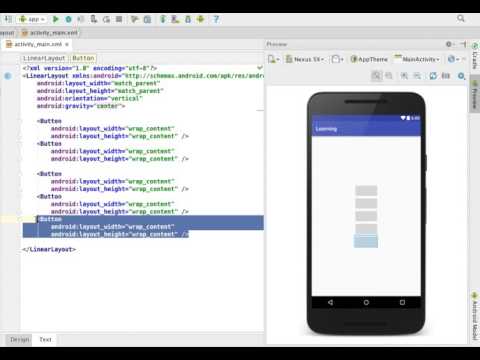Click the android:orientation="vertical" line
This screenshot has width=480, height=360.
pyautogui.click(x=89, y=98)
